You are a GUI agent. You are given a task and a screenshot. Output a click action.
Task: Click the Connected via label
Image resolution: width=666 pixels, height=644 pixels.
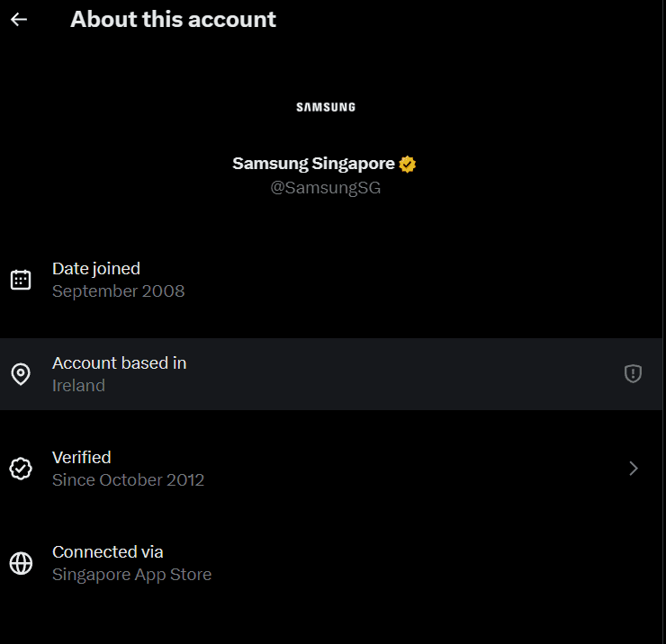(x=107, y=552)
